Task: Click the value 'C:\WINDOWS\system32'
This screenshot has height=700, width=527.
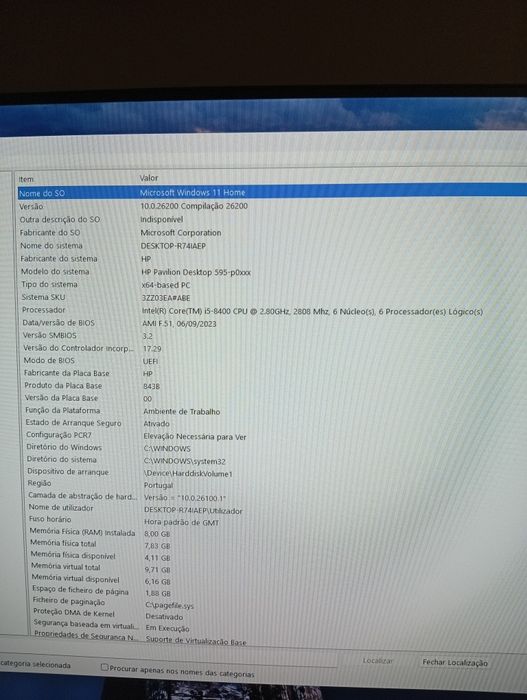Action: pyautogui.click(x=185, y=461)
